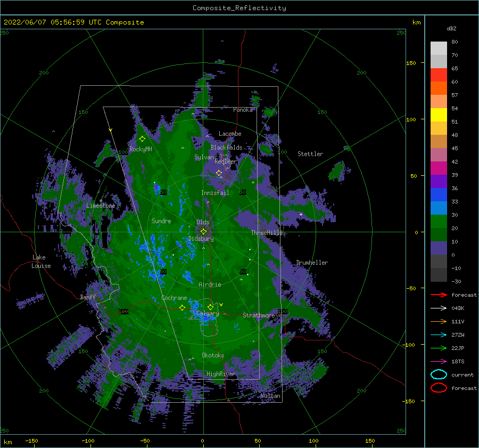
Task: Click the ThreeHills city label
Action: [267, 233]
